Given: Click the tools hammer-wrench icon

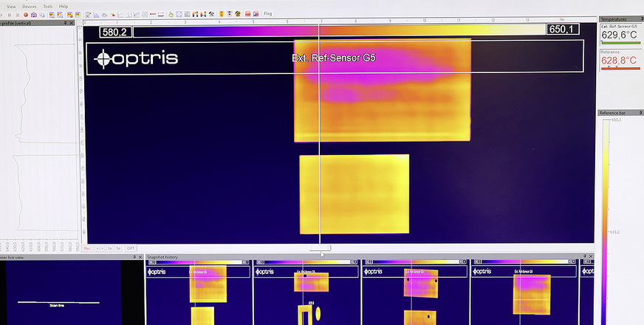Looking at the screenshot, I should click(211, 14).
